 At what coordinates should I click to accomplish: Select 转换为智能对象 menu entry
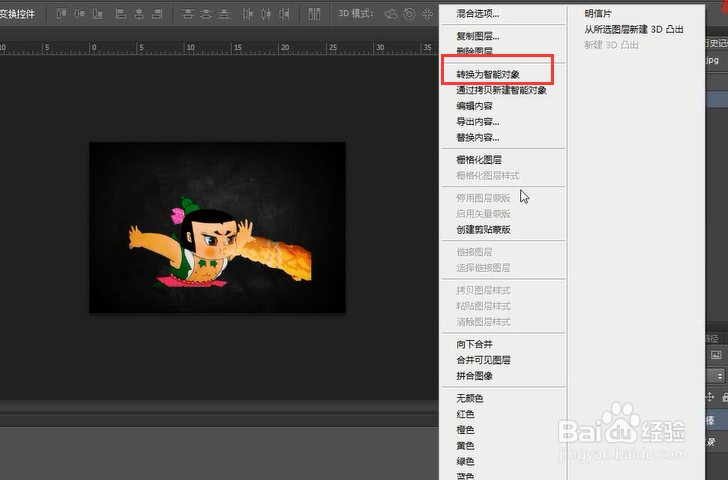[x=488, y=74]
